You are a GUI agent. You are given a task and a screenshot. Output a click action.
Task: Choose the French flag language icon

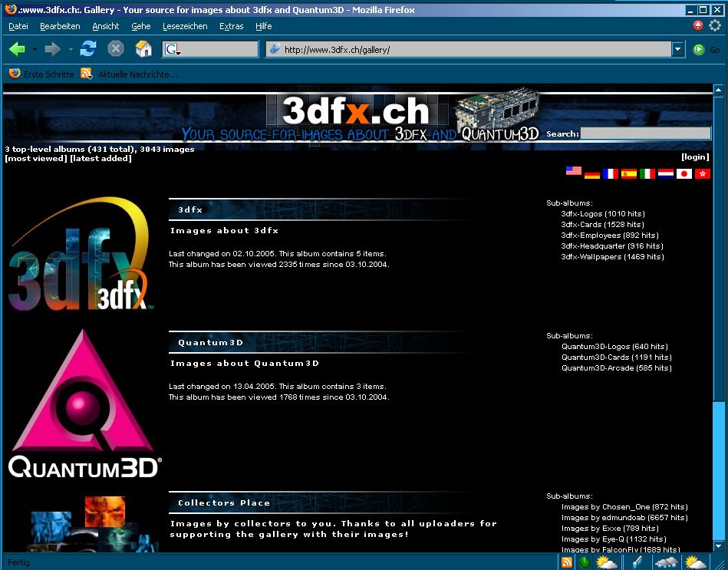coord(611,174)
